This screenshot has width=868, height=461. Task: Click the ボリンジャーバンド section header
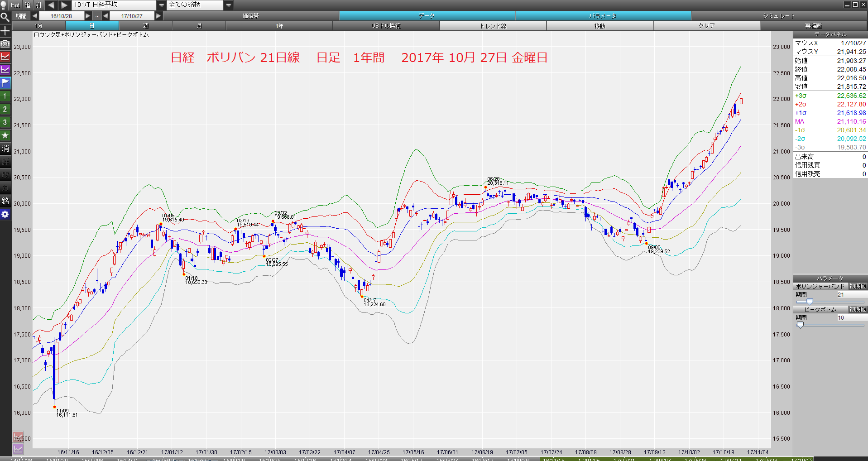820,286
